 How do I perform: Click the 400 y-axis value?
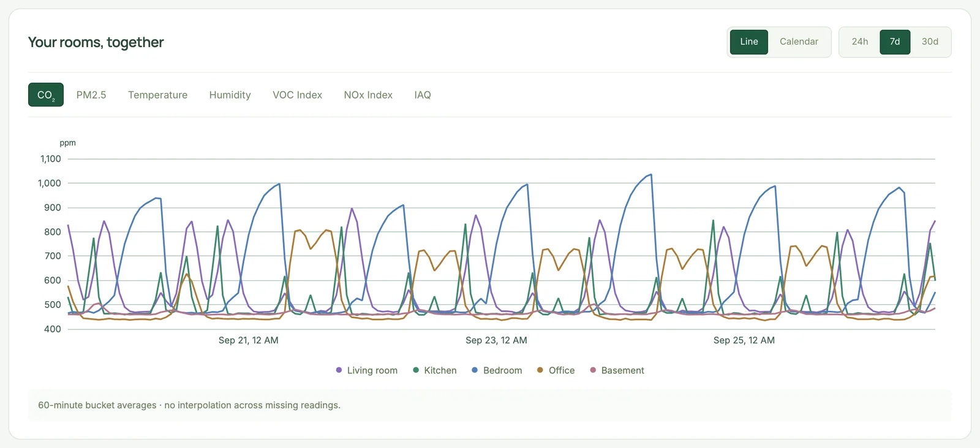point(53,329)
